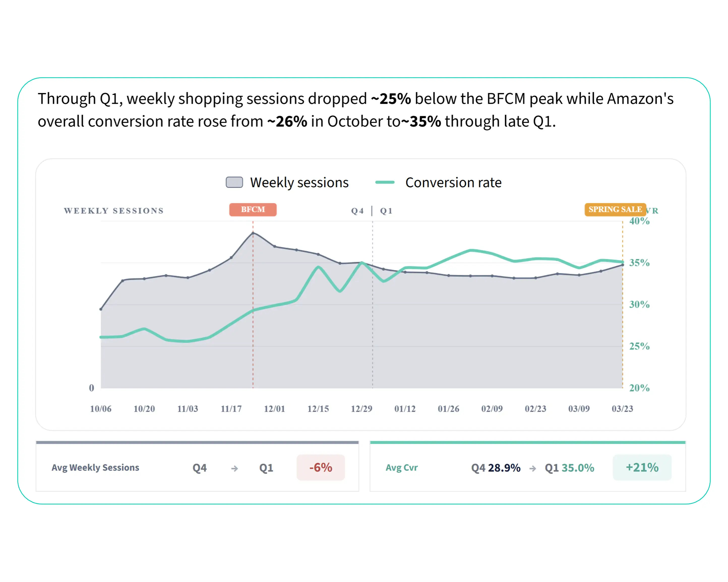Click the first sessions data point at 10/06
The image size is (728, 582).
tap(101, 309)
